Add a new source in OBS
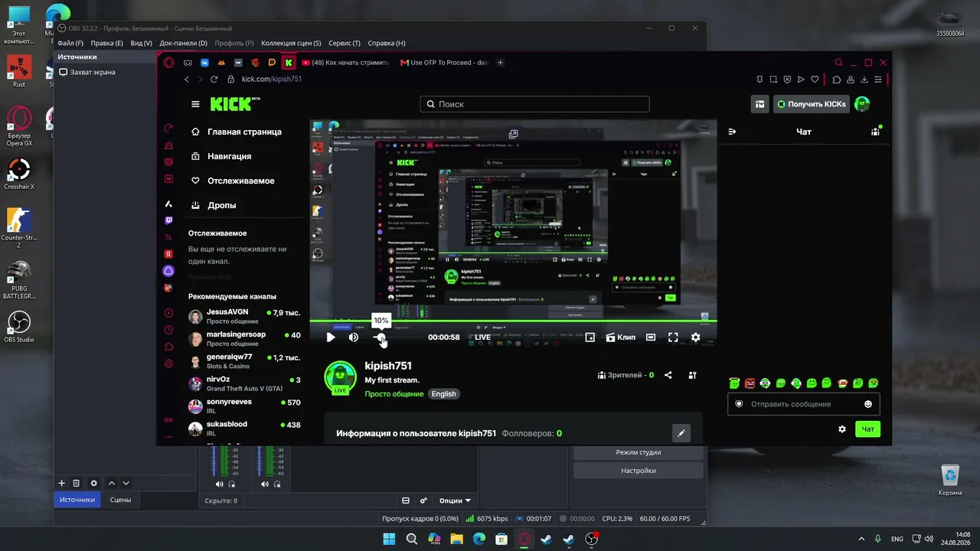This screenshot has height=551, width=980. tap(62, 483)
